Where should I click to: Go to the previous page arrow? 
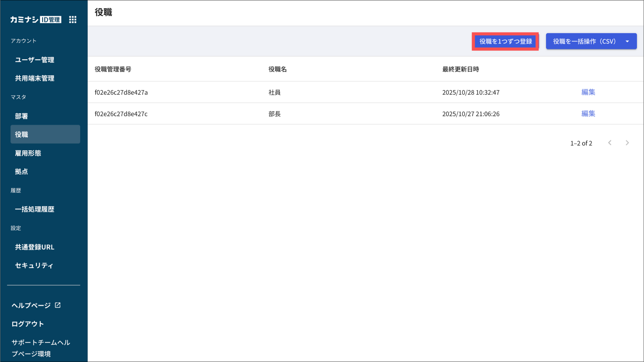tap(610, 143)
